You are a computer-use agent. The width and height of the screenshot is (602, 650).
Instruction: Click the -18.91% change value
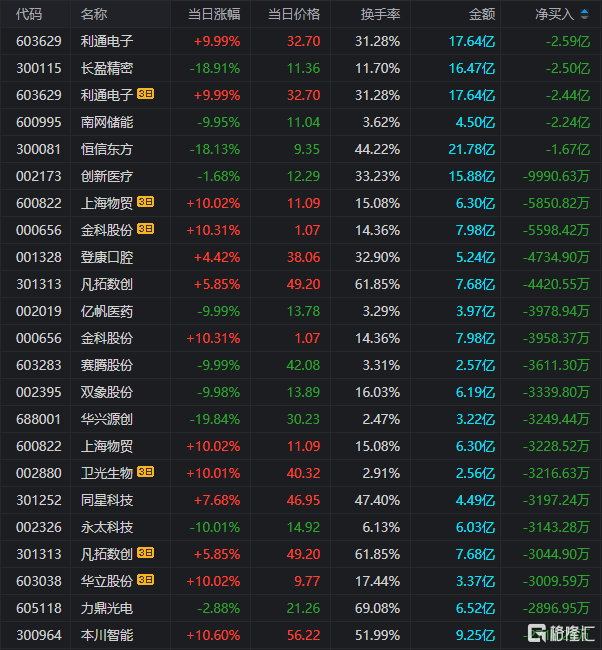click(x=215, y=68)
